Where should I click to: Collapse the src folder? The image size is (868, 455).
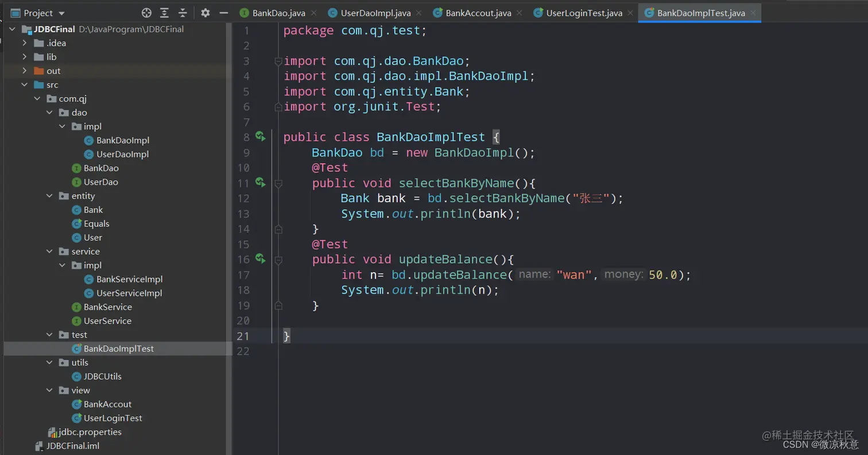tap(24, 84)
